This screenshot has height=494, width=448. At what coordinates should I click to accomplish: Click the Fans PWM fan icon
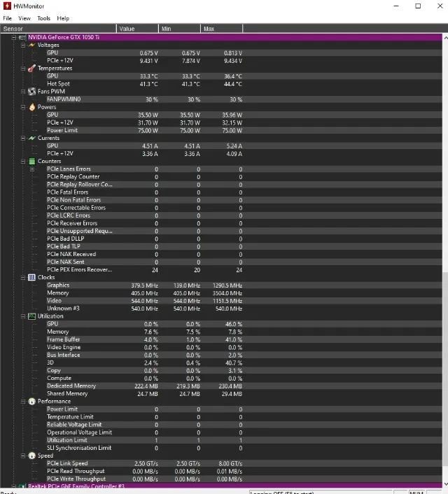point(31,92)
